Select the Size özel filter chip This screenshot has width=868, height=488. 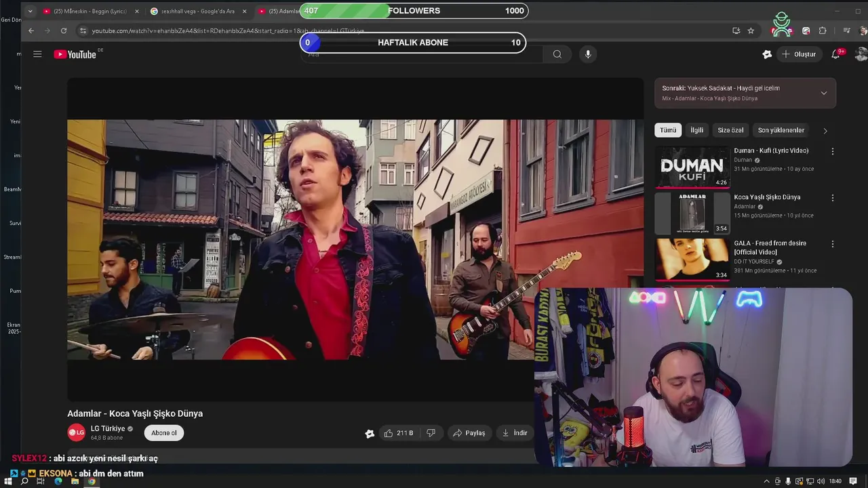[x=731, y=130]
